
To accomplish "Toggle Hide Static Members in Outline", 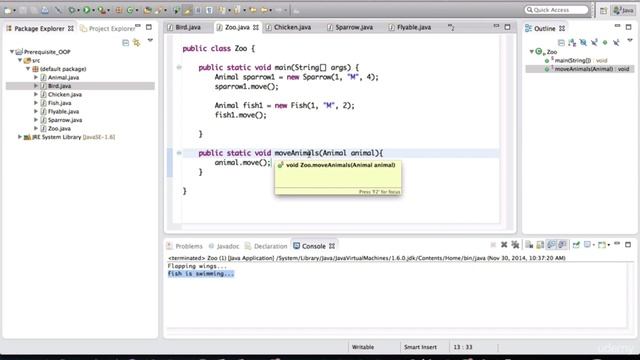I will pos(594,42).
